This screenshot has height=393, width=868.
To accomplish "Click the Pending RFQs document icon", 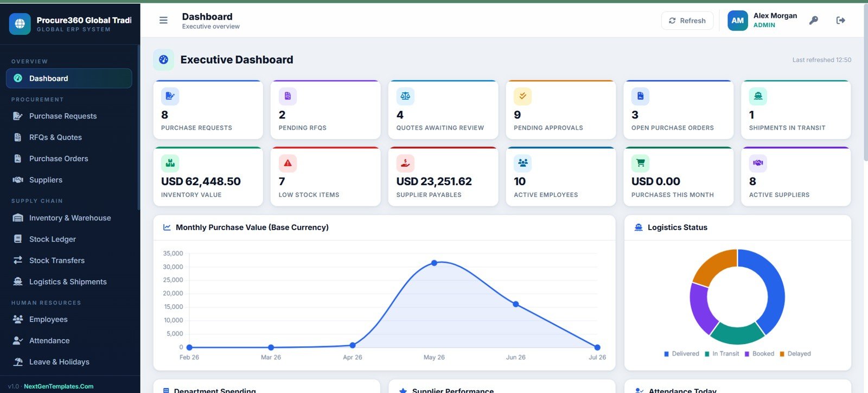I will 288,96.
